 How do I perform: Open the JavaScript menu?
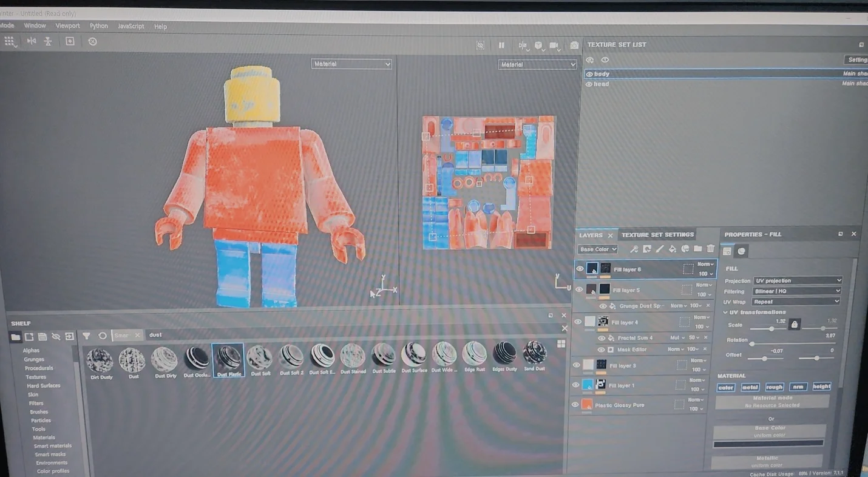(131, 27)
